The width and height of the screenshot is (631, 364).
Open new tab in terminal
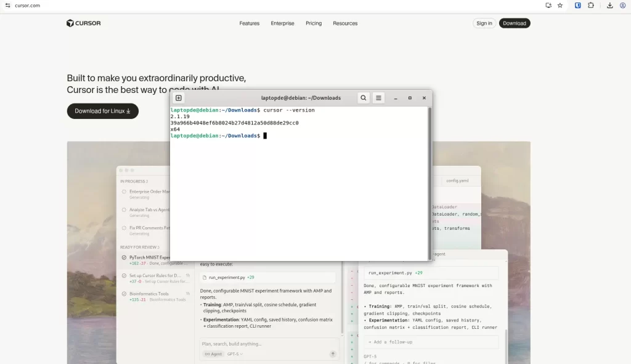pyautogui.click(x=179, y=98)
